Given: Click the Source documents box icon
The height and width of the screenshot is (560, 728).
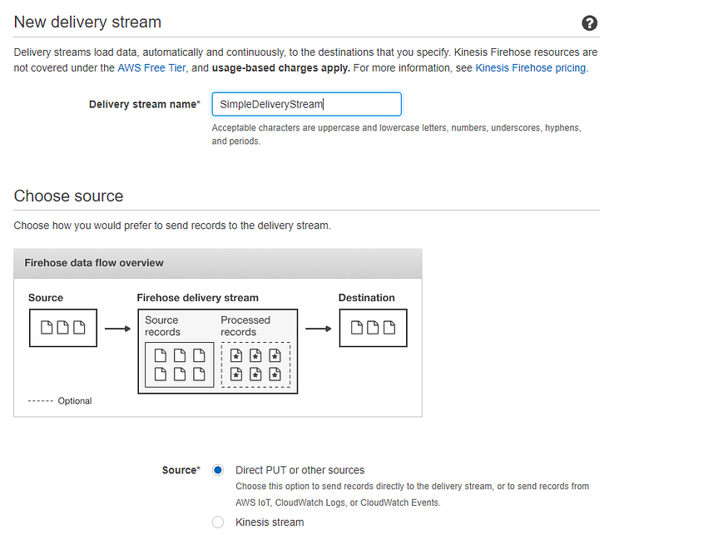Looking at the screenshot, I should (x=63, y=328).
